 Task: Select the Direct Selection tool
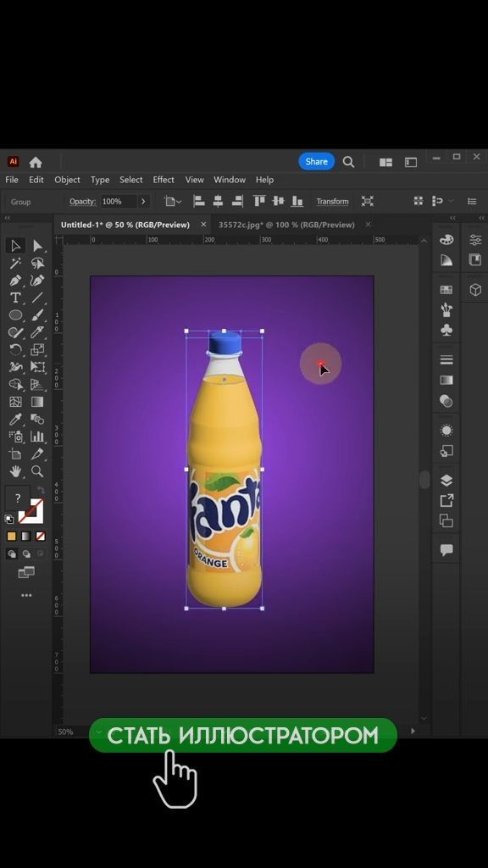37,246
